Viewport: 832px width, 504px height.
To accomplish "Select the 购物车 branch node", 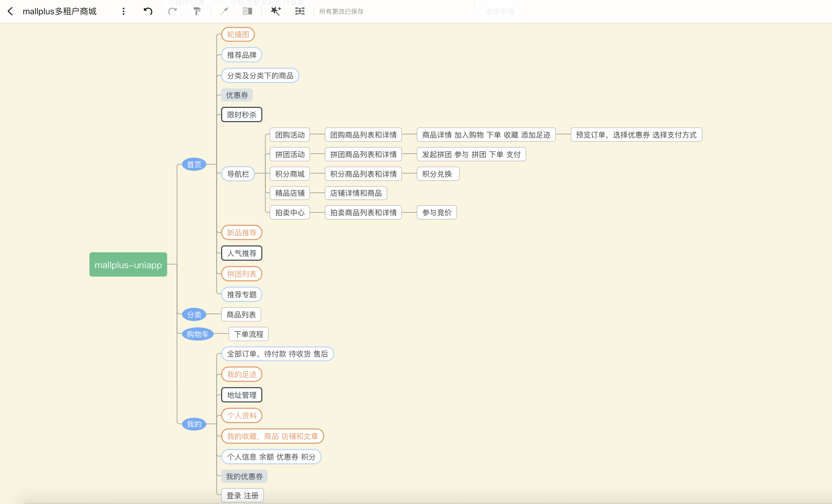I will pos(198,334).
